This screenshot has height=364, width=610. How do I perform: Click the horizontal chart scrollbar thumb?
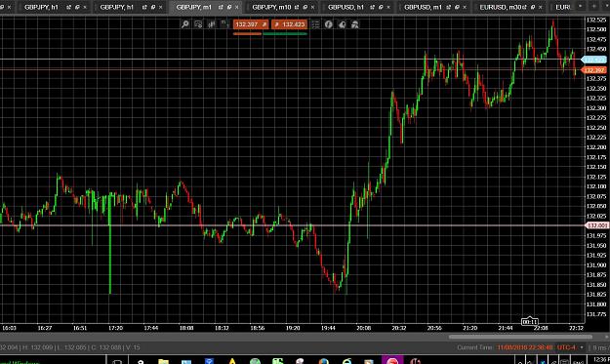point(520,337)
